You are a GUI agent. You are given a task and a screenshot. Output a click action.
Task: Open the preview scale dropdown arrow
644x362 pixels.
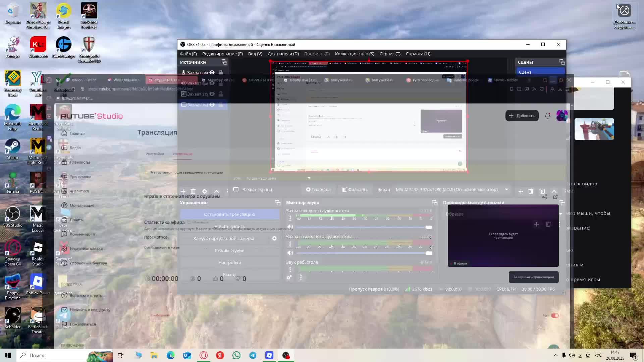click(309, 178)
